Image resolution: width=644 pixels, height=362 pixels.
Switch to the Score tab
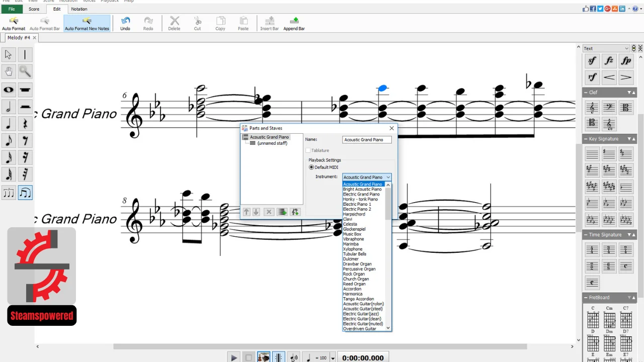point(34,9)
